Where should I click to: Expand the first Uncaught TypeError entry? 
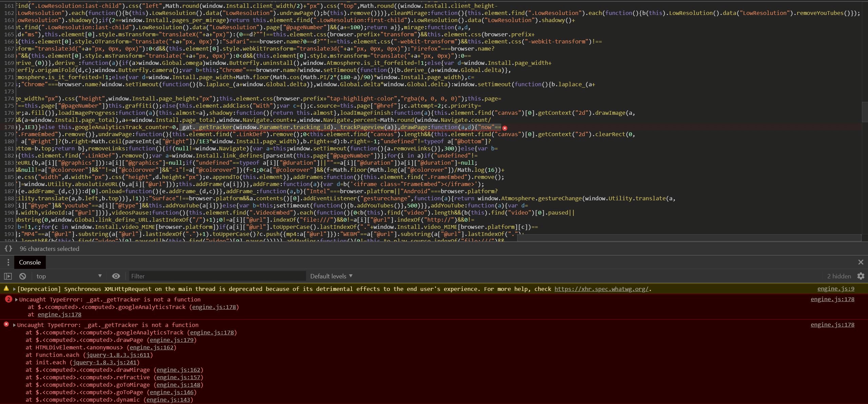click(x=16, y=299)
